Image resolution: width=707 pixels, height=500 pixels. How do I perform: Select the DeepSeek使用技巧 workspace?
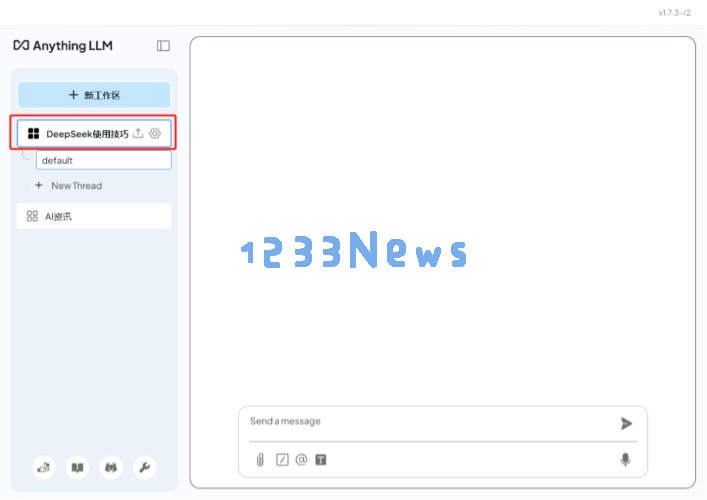pyautogui.click(x=94, y=133)
